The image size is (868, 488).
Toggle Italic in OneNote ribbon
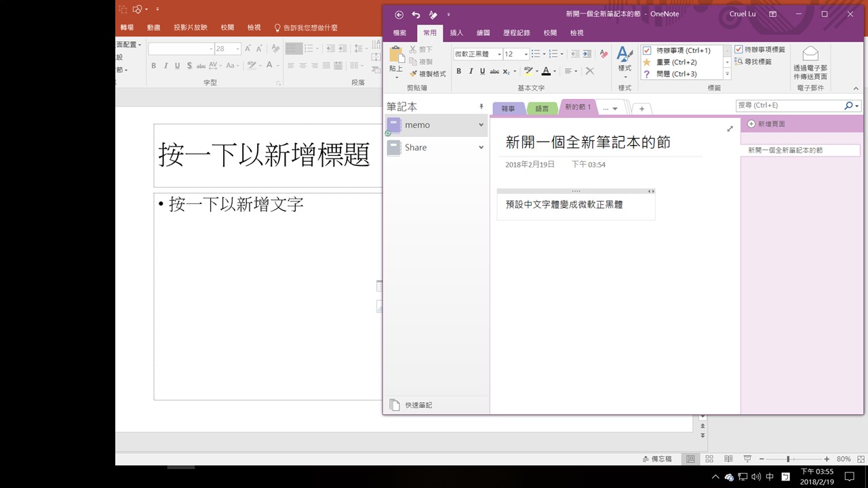tap(471, 71)
